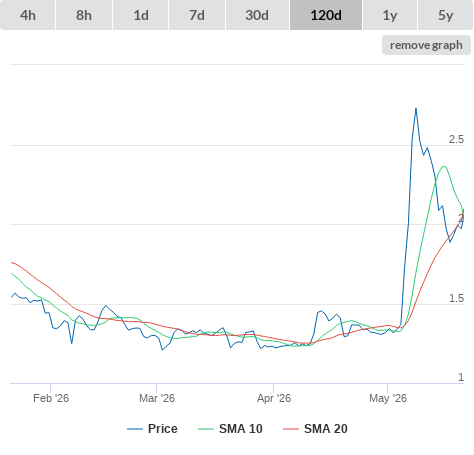Click the red SMA 20 legend swatch
This screenshot has width=474, height=455.
click(x=291, y=429)
